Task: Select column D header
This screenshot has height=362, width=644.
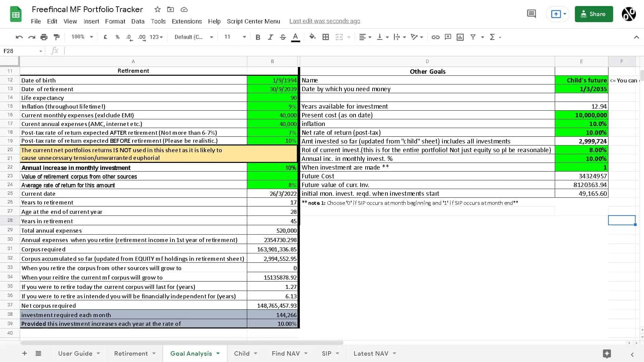Action: click(427, 61)
